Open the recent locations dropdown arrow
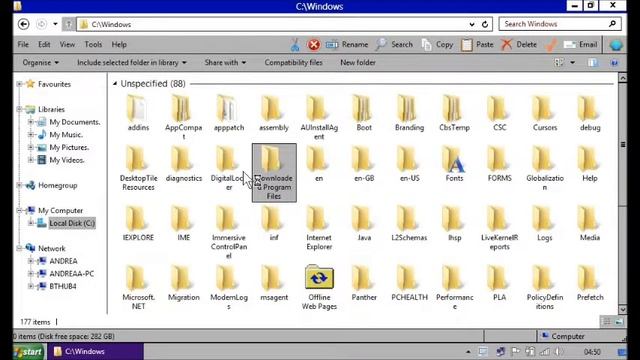640x360 pixels. point(55,24)
